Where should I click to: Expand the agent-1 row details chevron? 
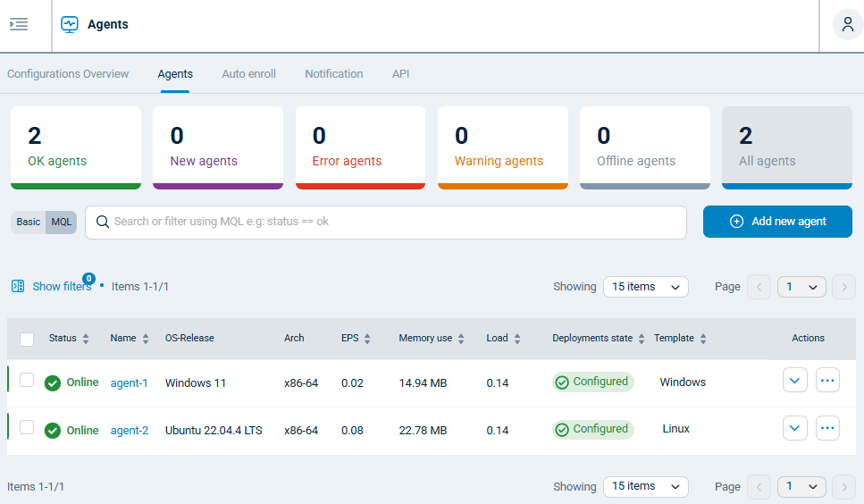pyautogui.click(x=794, y=381)
